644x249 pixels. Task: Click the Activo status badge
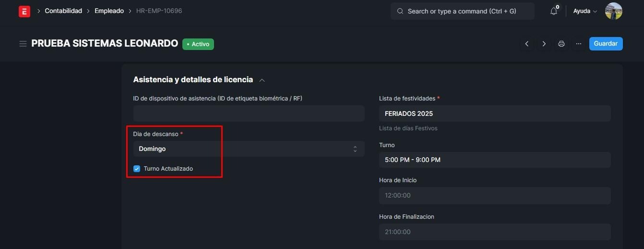coord(198,44)
